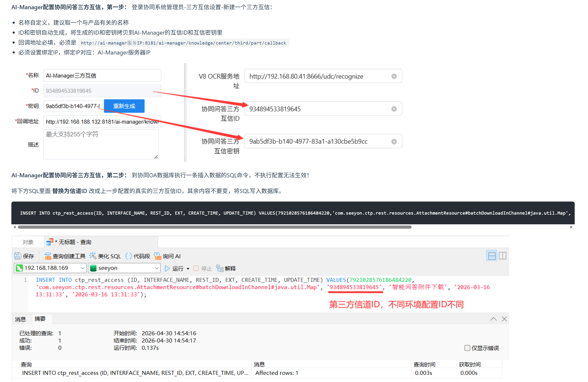Open the 消息 results tab
The height and width of the screenshot is (382, 588).
click(20, 319)
